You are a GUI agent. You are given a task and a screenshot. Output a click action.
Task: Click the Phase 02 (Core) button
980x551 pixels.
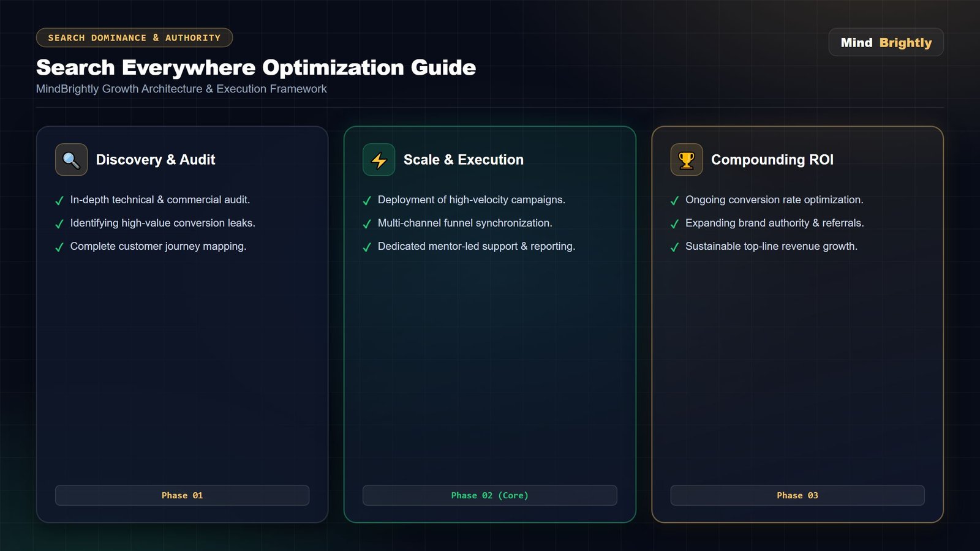(489, 495)
